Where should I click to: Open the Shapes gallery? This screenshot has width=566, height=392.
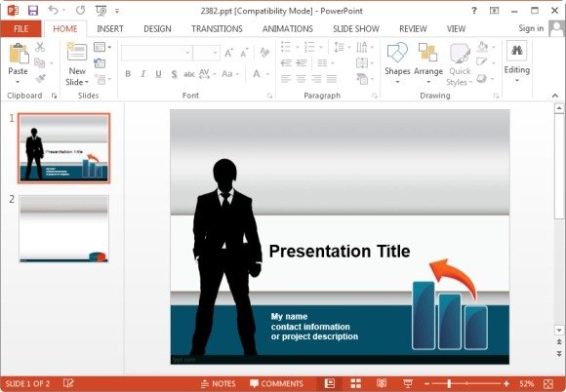pyautogui.click(x=397, y=63)
